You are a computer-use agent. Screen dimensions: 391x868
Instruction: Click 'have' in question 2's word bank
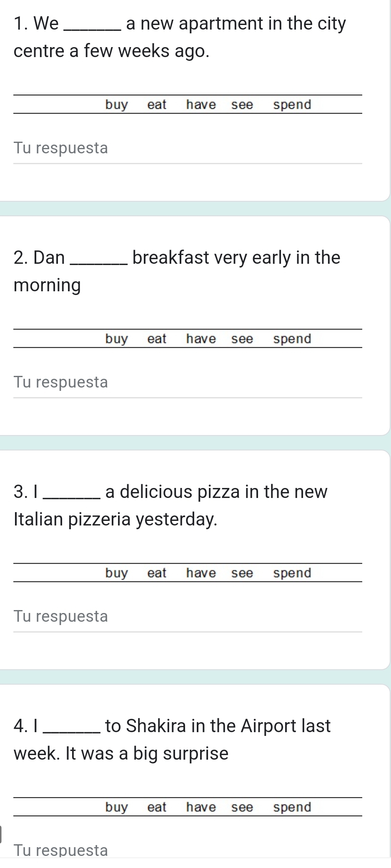[201, 339]
